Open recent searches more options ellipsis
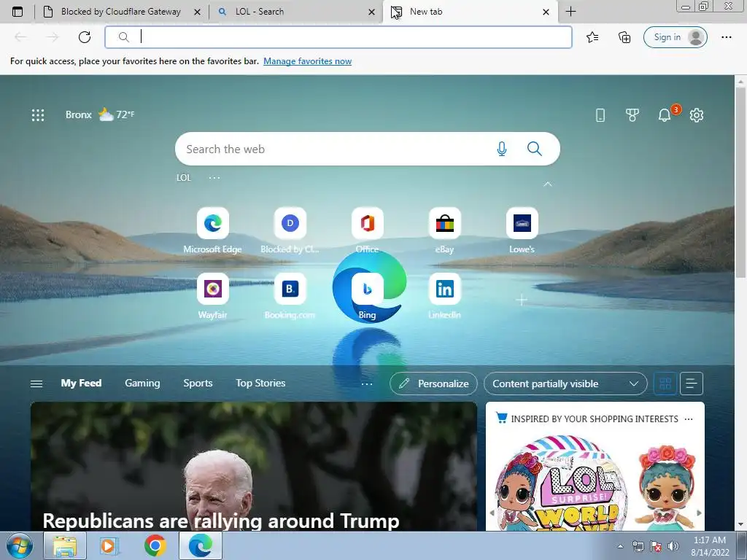This screenshot has height=560, width=747. [214, 178]
